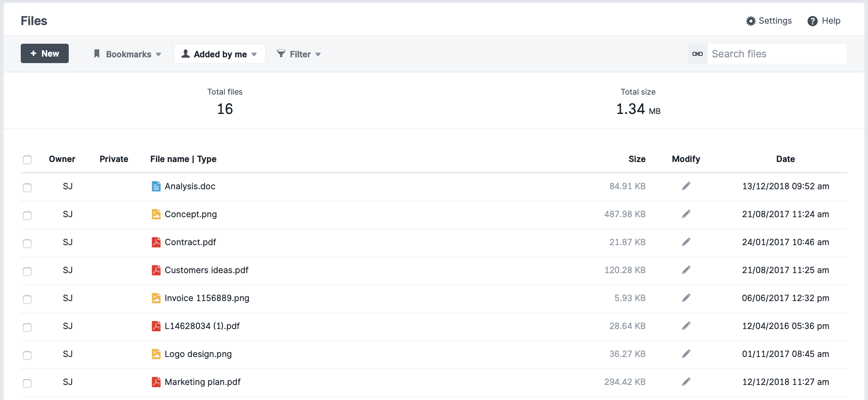Check the box for Contract.pdf
Image resolution: width=868 pixels, height=400 pixels.
click(x=27, y=243)
